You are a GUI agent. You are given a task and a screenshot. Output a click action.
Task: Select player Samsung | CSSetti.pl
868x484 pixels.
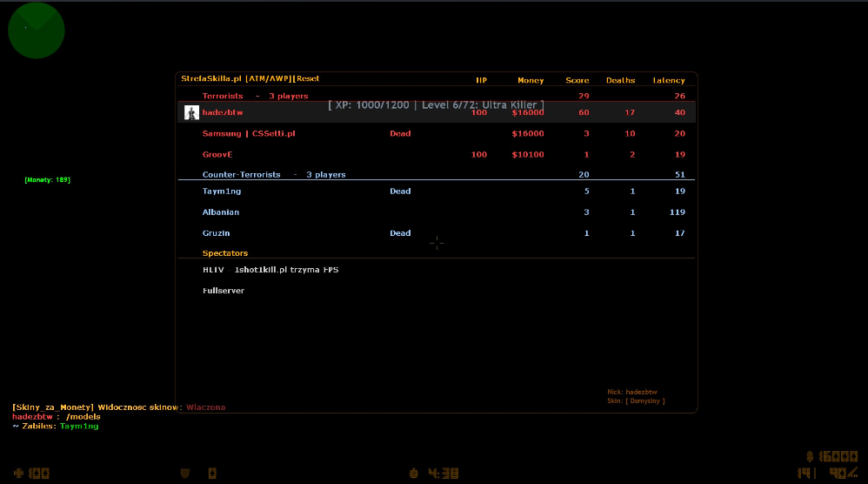[437, 133]
